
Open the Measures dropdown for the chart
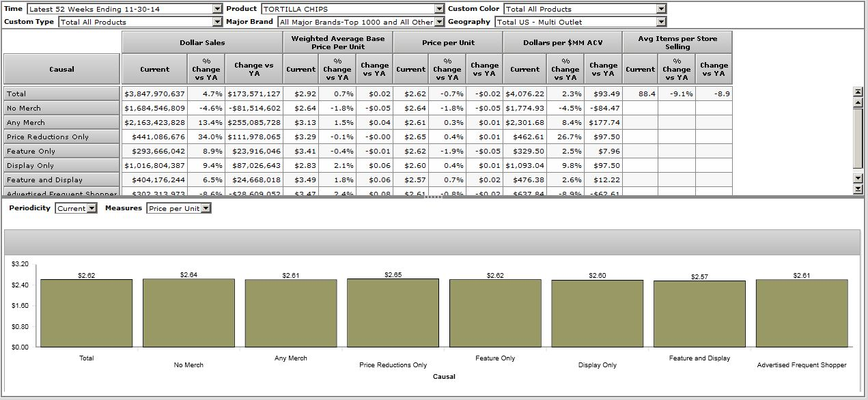click(x=206, y=208)
